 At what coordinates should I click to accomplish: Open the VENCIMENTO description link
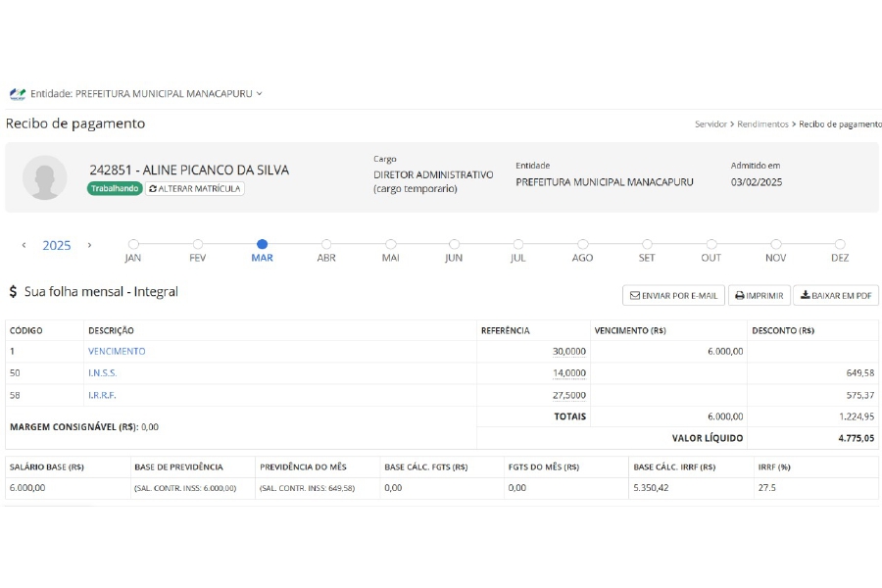(x=117, y=351)
